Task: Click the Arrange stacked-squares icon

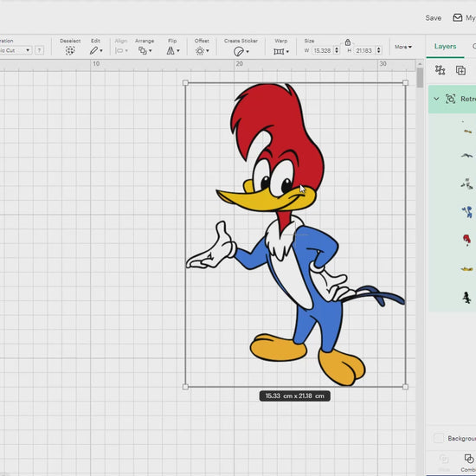Action: pyautogui.click(x=143, y=50)
